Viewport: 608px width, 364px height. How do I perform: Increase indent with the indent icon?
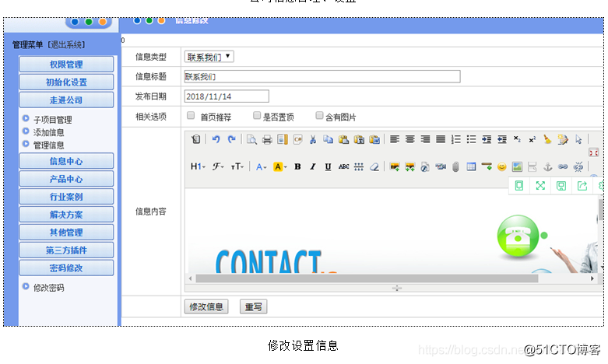487,139
